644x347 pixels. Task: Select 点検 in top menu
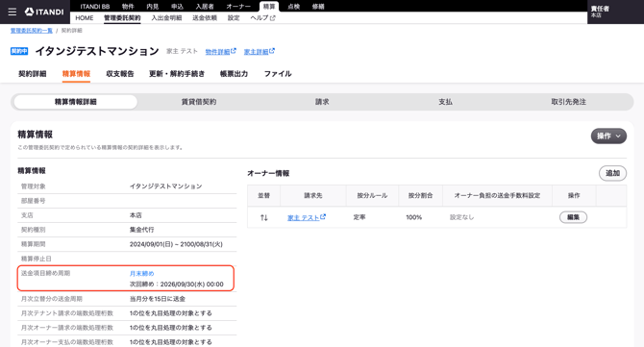click(294, 6)
